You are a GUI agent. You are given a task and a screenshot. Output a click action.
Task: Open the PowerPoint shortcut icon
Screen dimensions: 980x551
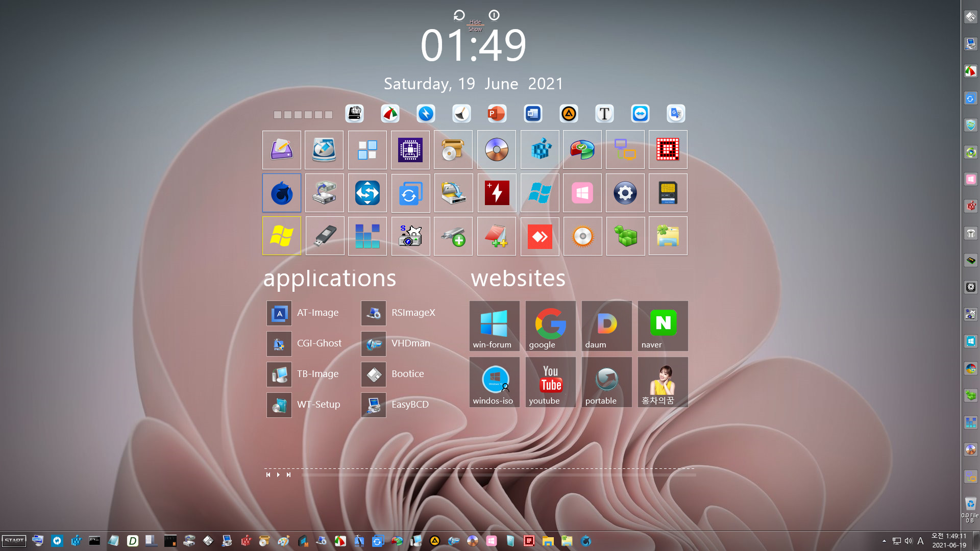(x=497, y=113)
